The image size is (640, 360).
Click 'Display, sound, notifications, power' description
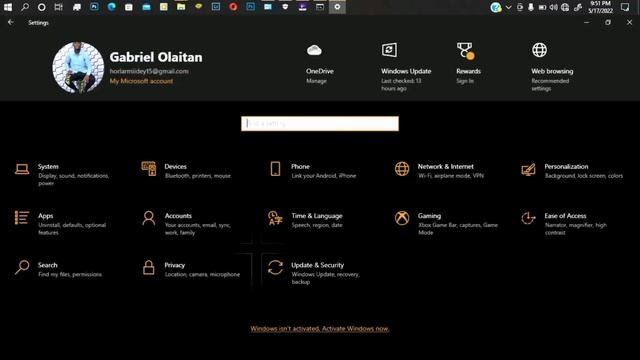click(x=73, y=180)
